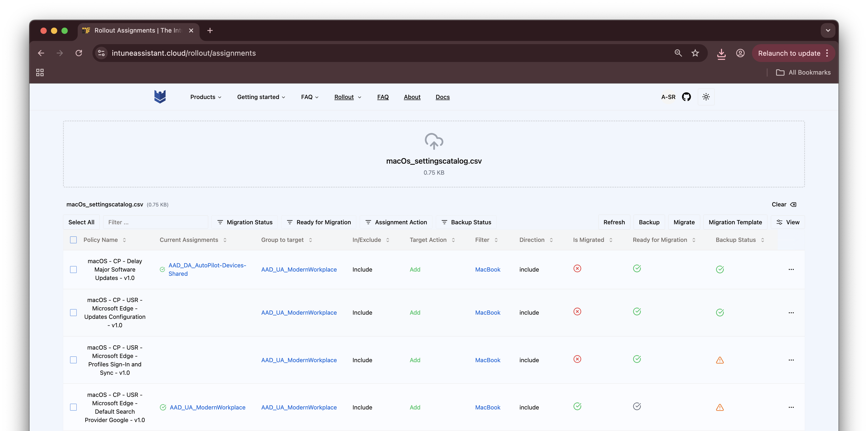Click the macOs_settingscatalog.csv upload drop zone

(434, 154)
